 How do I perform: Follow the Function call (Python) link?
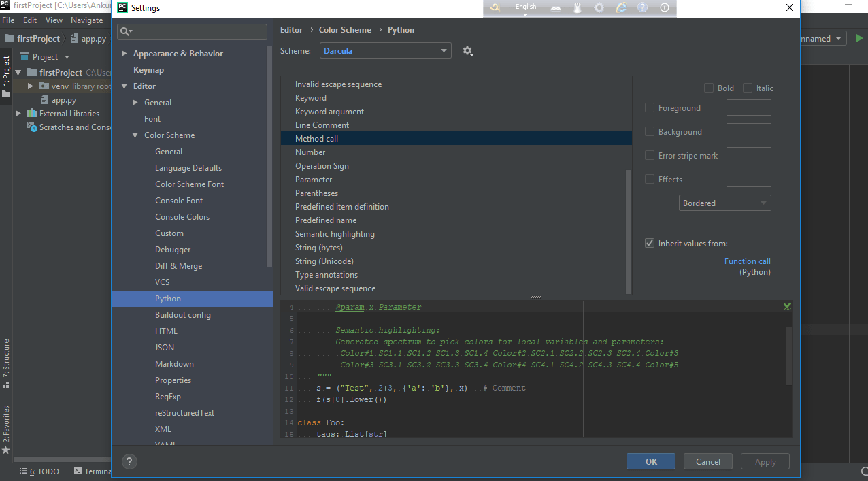click(747, 261)
